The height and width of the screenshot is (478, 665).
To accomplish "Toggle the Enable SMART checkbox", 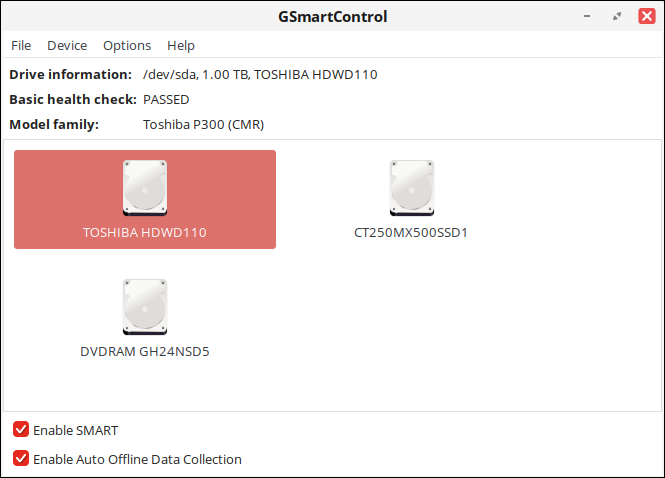I will (21, 430).
